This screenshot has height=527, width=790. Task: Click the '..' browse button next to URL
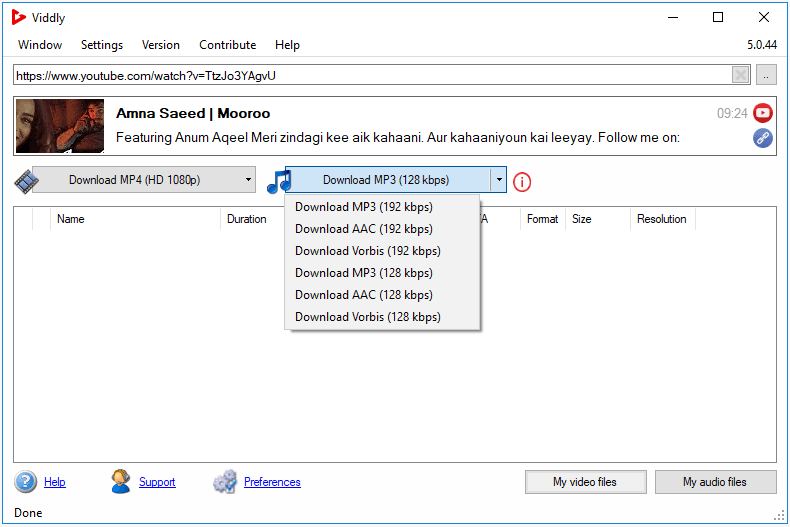(766, 76)
